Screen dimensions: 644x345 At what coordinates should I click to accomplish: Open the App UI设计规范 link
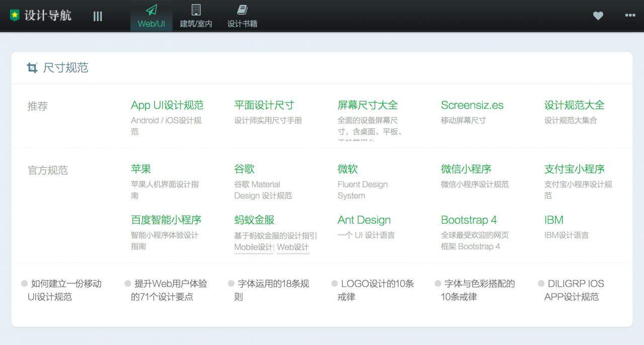click(x=167, y=105)
